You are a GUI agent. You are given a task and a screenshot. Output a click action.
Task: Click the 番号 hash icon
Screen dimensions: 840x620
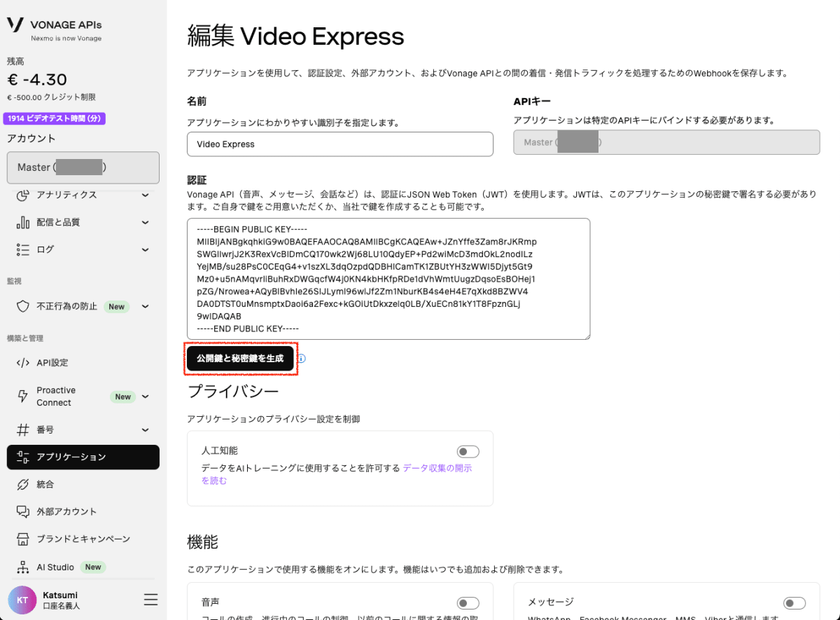click(23, 429)
